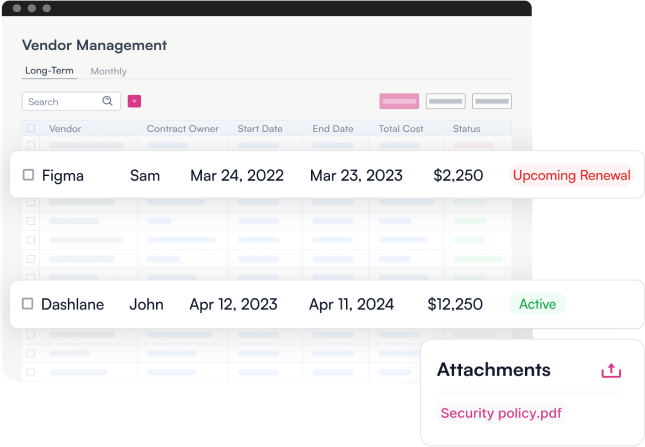The width and height of the screenshot is (645, 447).
Task: Sort by the Total Cost column header
Action: point(401,129)
